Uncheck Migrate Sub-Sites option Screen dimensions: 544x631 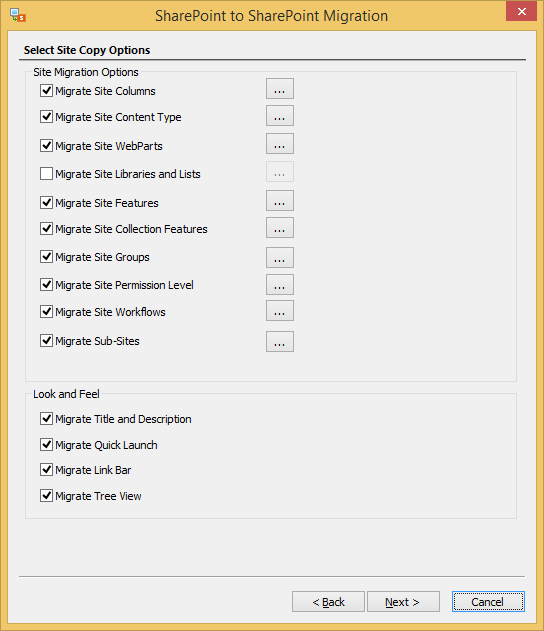46,340
